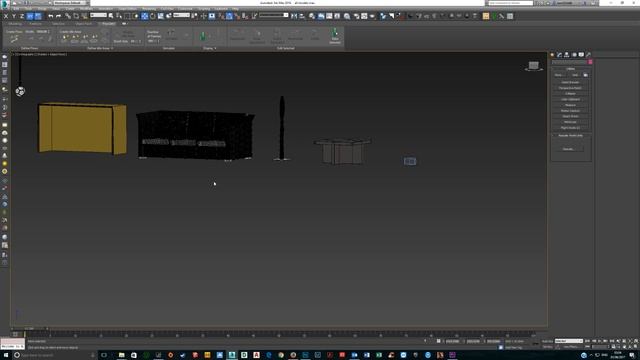
Task: Click the Play Animation button
Action: [x=600, y=341]
